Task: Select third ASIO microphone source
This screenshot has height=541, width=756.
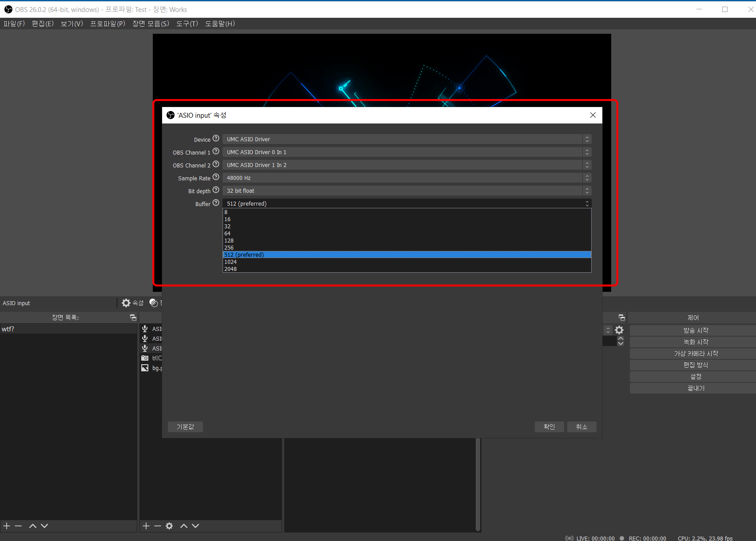Action: click(x=151, y=348)
